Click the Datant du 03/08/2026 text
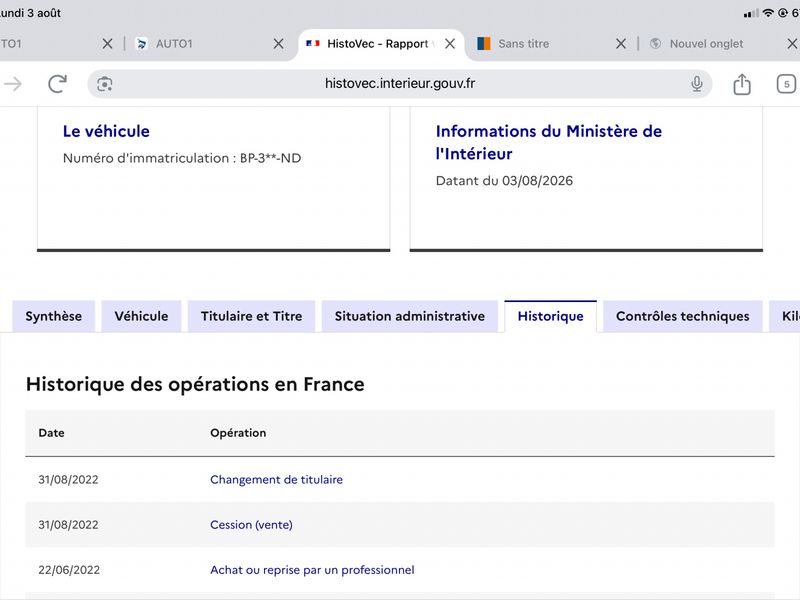The height and width of the screenshot is (600, 800). click(504, 181)
